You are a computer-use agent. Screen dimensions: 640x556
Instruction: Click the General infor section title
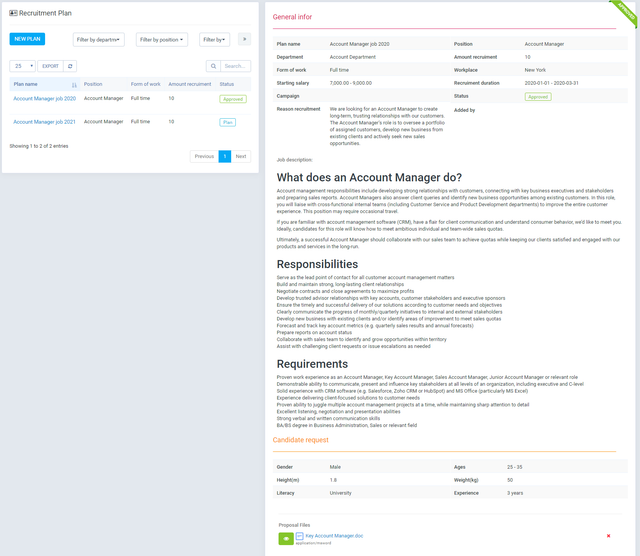[292, 17]
